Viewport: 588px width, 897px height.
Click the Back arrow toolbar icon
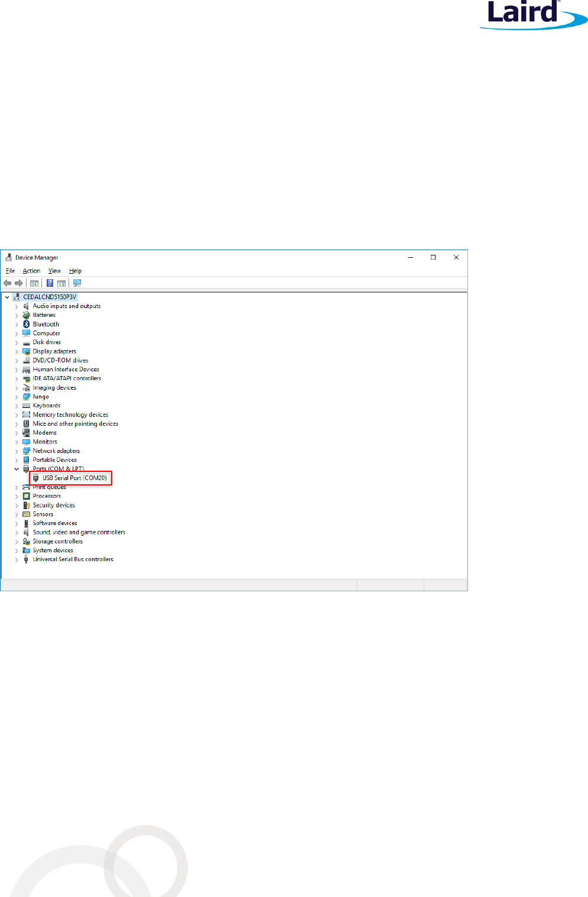pos(8,283)
